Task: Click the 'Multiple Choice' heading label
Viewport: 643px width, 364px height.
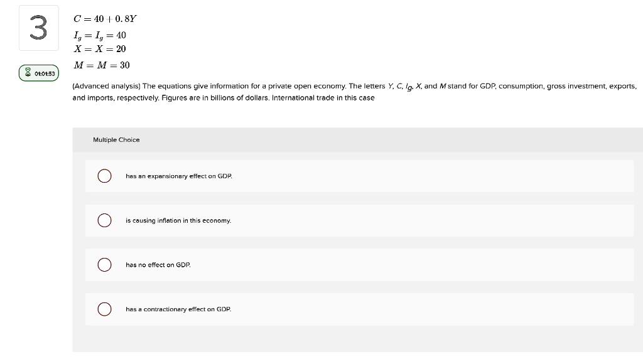Action: 116,139
